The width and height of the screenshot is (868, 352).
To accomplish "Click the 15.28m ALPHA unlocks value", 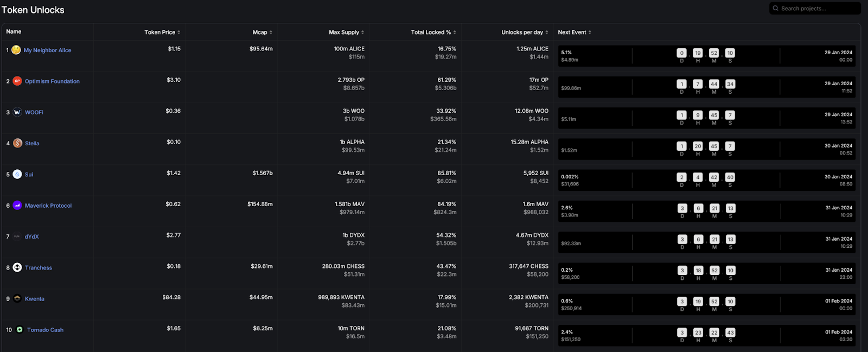I will (529, 142).
